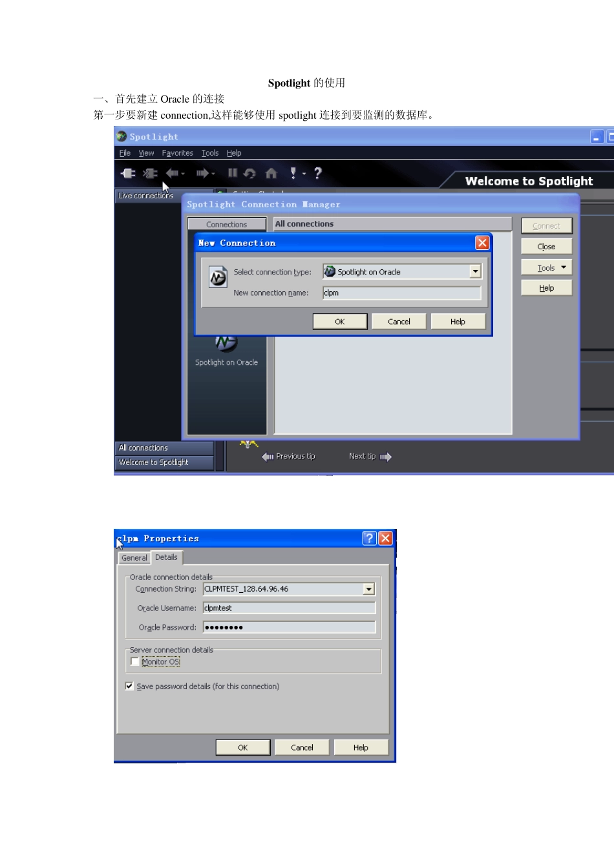
Task: Click Cancel in New Connection dialog
Action: click(399, 322)
